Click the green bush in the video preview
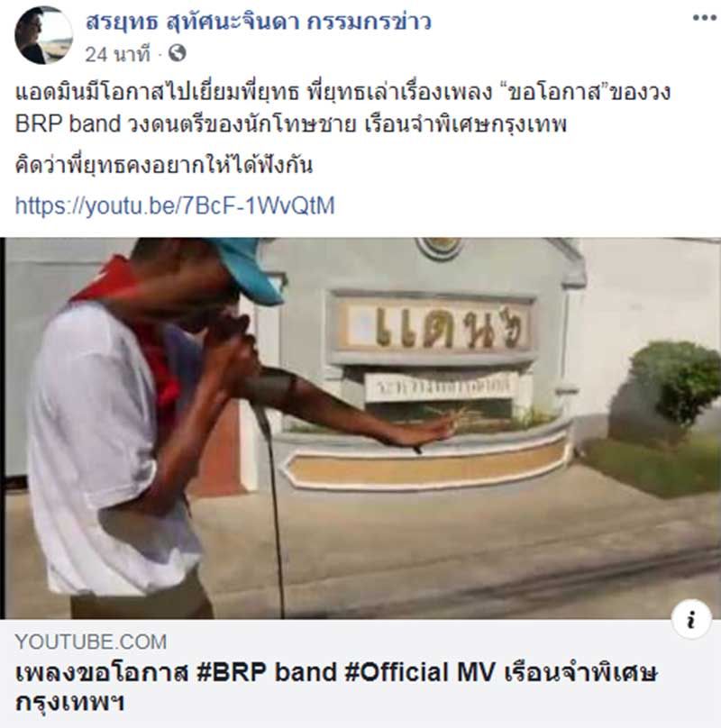 click(x=671, y=386)
